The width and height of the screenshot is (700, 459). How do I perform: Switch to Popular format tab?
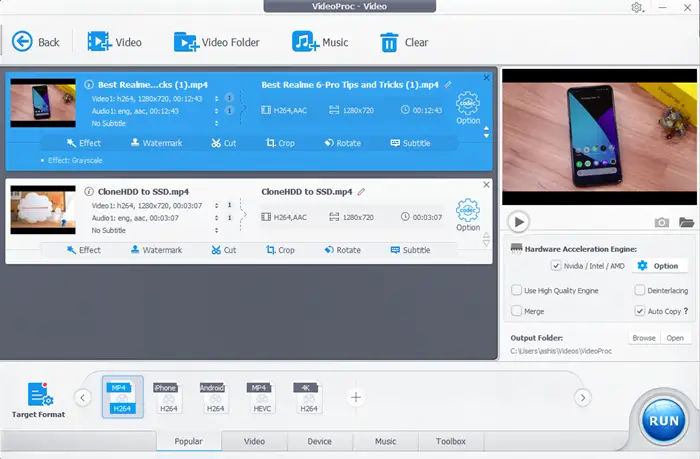188,441
